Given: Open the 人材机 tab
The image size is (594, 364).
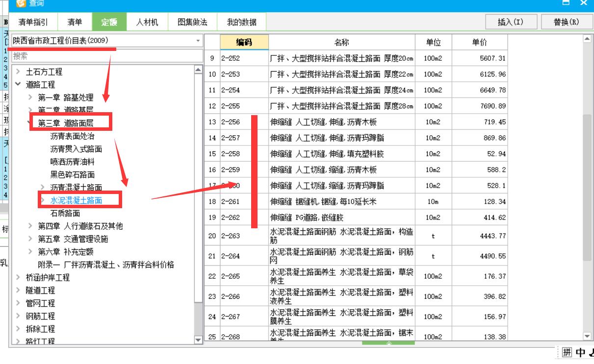Looking at the screenshot, I should pos(147,22).
